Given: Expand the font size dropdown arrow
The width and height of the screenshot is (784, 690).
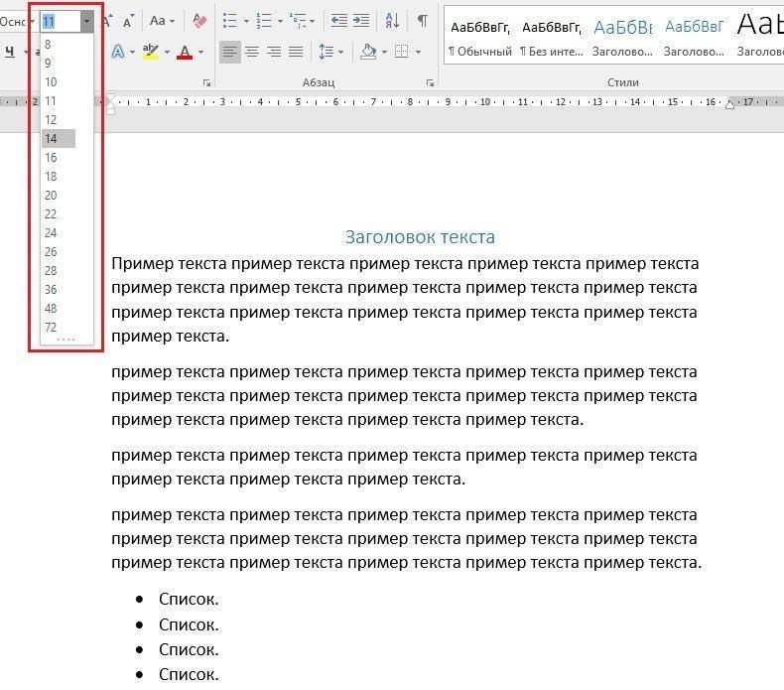Looking at the screenshot, I should coord(86,22).
